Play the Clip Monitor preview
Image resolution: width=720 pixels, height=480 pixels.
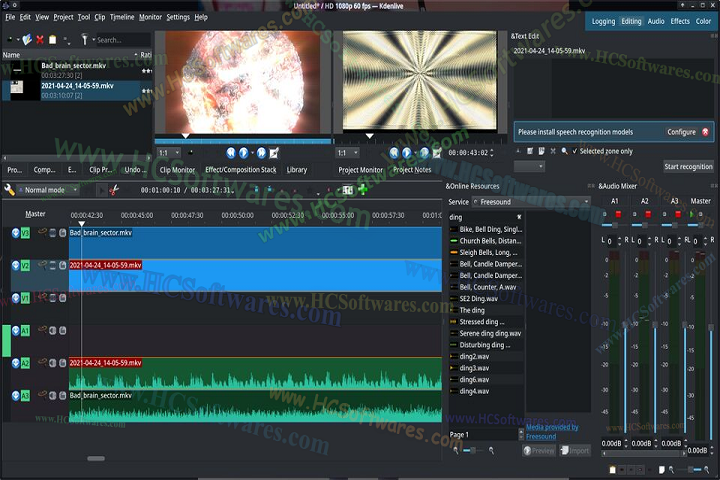244,152
